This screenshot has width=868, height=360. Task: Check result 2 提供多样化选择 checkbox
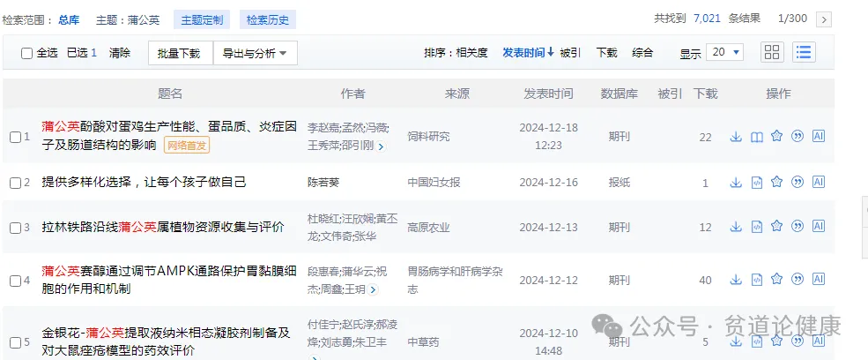pyautogui.click(x=16, y=183)
